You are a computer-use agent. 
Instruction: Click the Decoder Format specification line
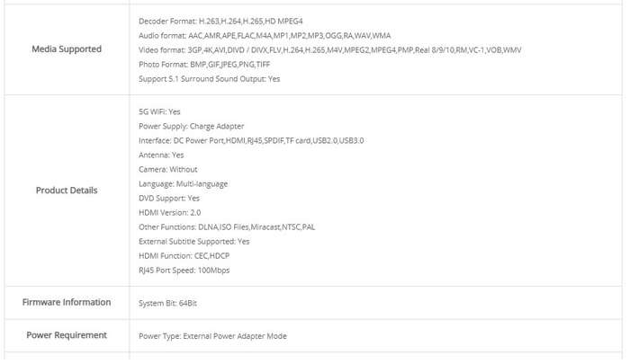[x=220, y=22]
